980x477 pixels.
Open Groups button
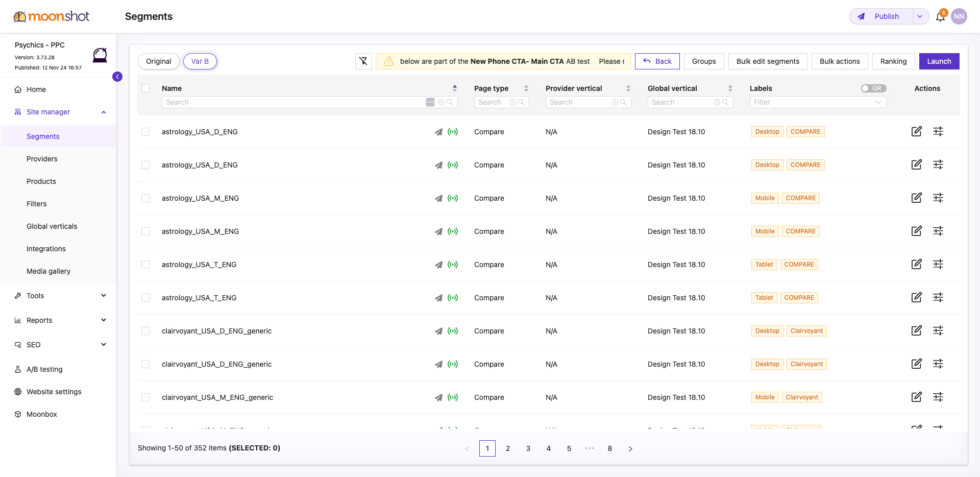(704, 61)
